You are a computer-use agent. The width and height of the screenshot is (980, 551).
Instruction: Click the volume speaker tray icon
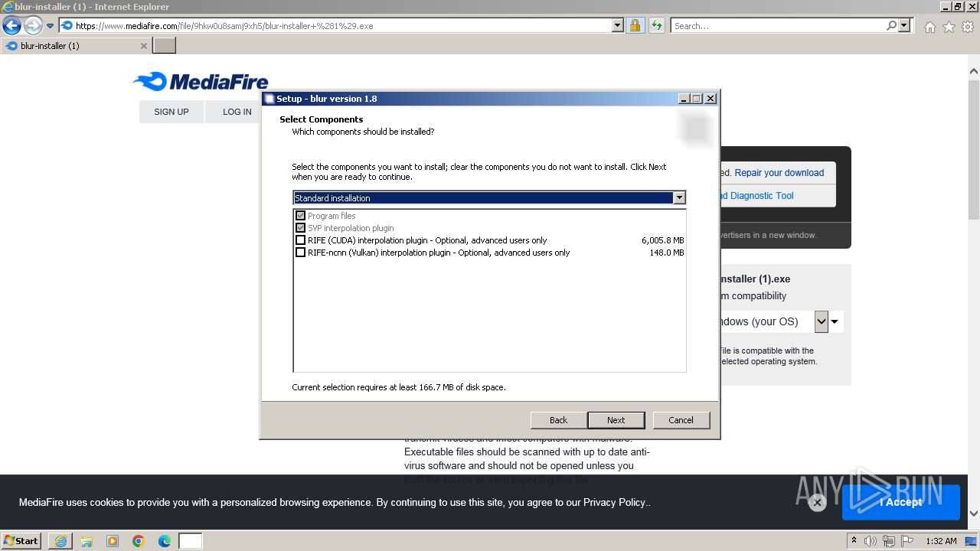871,541
